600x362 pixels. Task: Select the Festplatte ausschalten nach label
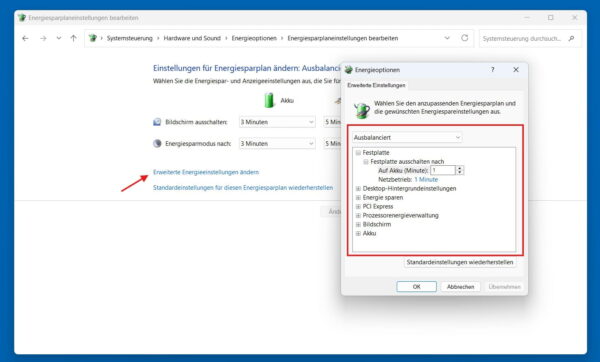407,161
